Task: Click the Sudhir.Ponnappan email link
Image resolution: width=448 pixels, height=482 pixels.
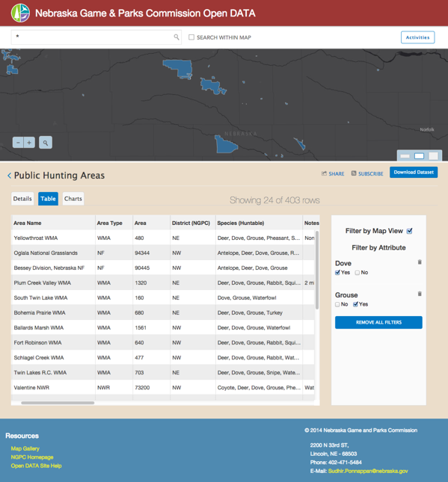Action: click(x=368, y=471)
